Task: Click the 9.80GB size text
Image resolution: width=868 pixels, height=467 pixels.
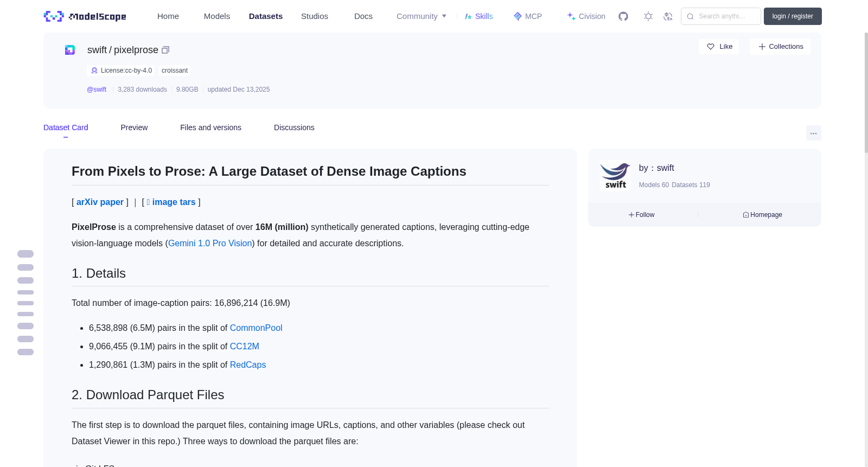Action: [x=187, y=89]
